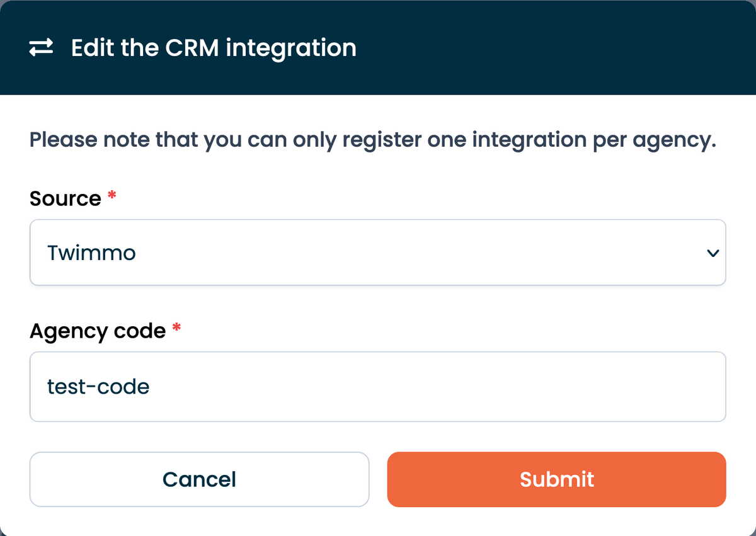Submit the CRM integration form

[556, 479]
